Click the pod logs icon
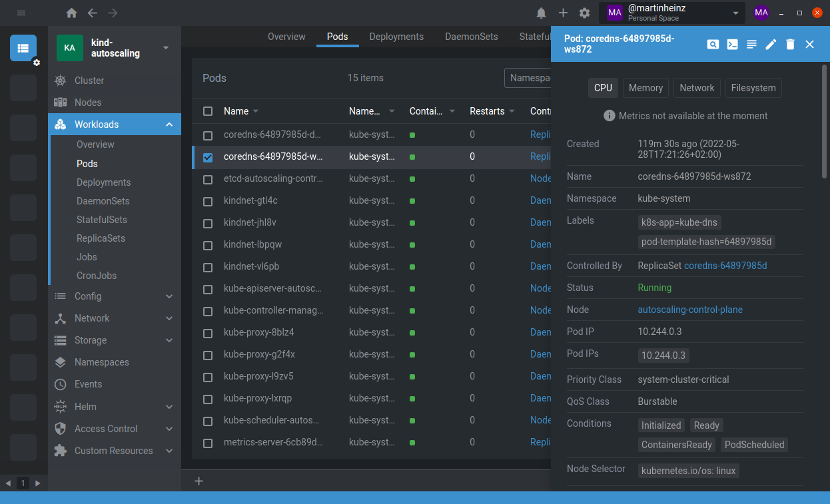 point(751,45)
